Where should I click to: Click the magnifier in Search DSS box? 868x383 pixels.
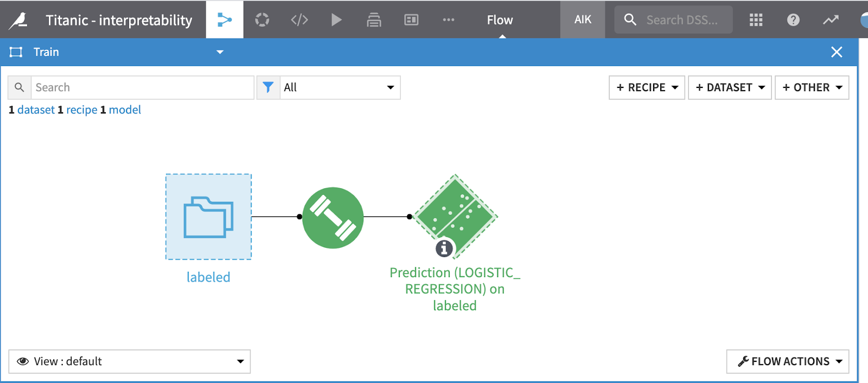[630, 20]
